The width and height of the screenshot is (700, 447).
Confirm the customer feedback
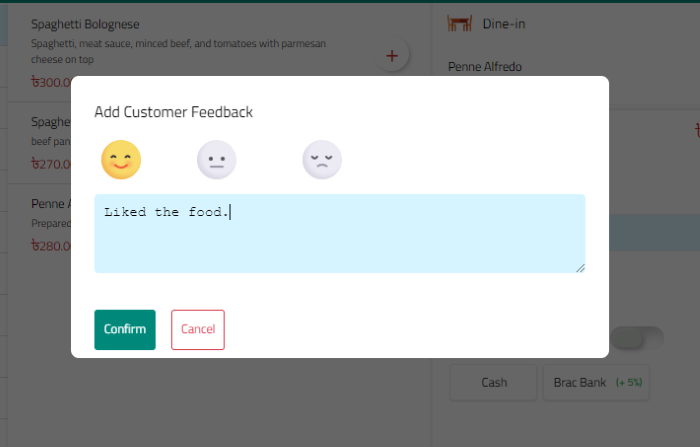coord(125,330)
